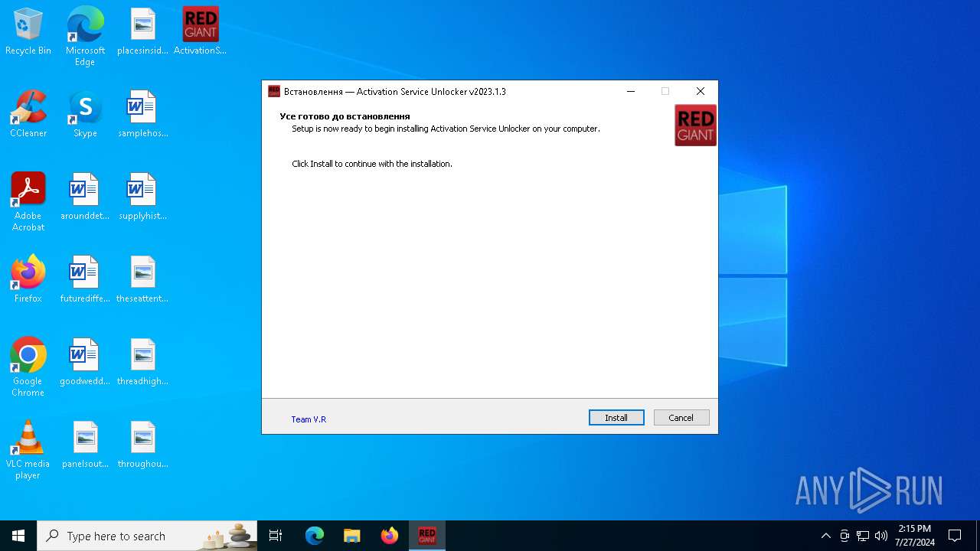Click the taskbar search box
Viewport: 980px width, 551px height.
coord(147,536)
